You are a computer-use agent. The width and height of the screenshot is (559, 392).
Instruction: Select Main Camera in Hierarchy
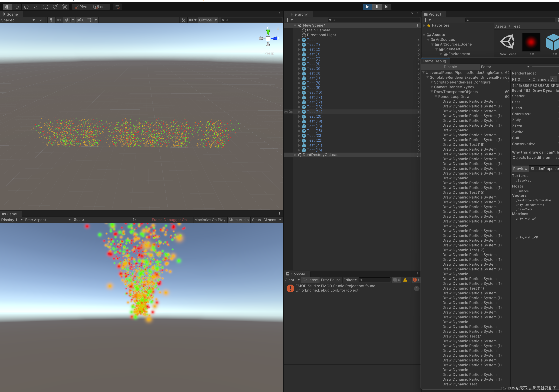point(318,30)
